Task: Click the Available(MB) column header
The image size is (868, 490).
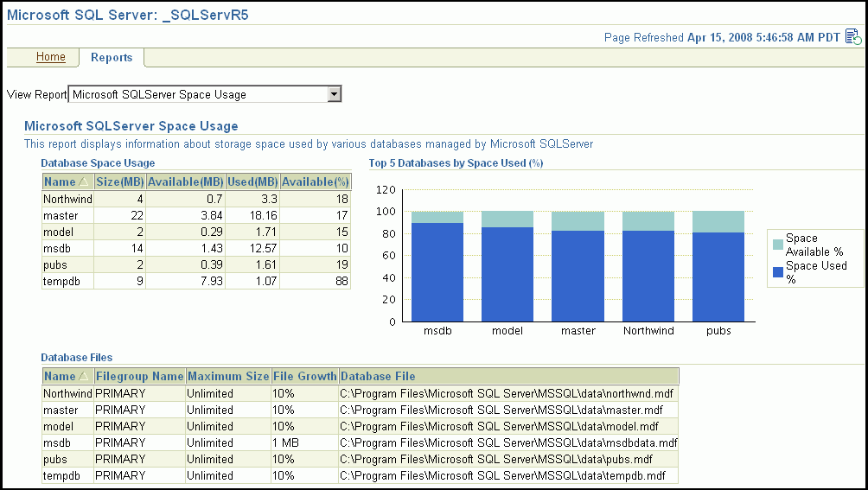Action: (186, 182)
